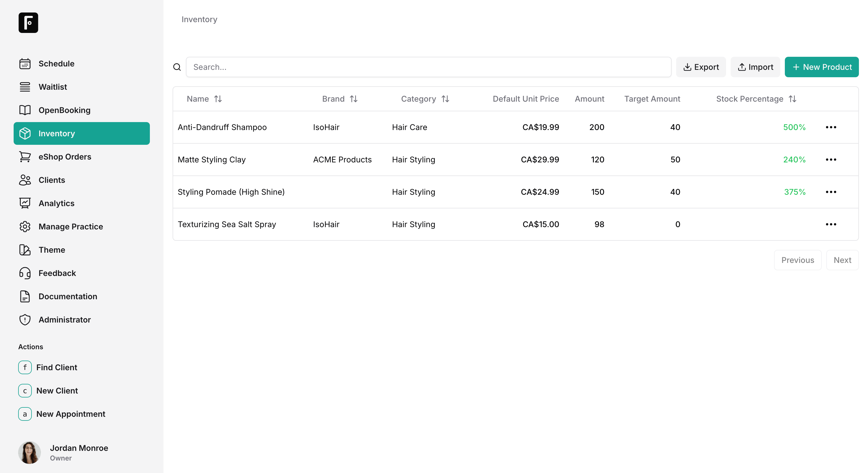Open the Administrator menu item

(64, 320)
